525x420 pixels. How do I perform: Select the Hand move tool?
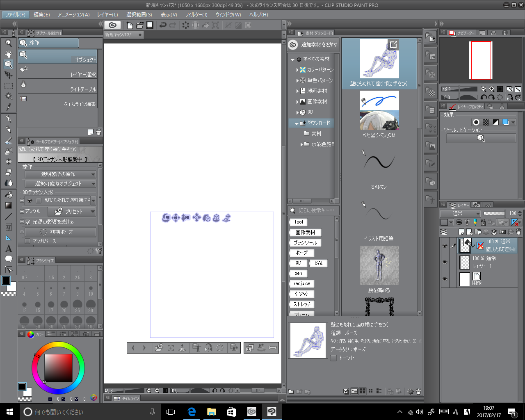(8, 54)
